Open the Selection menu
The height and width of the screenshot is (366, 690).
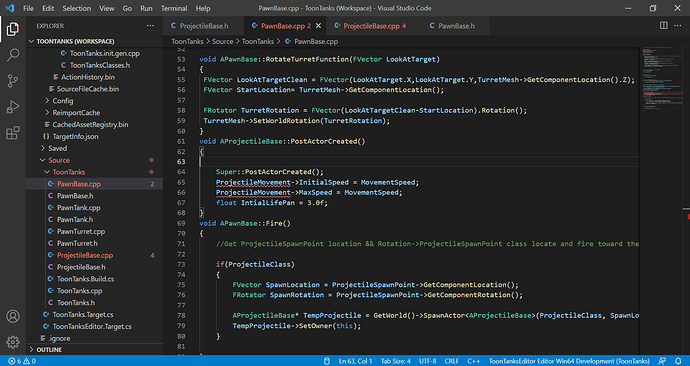click(77, 8)
